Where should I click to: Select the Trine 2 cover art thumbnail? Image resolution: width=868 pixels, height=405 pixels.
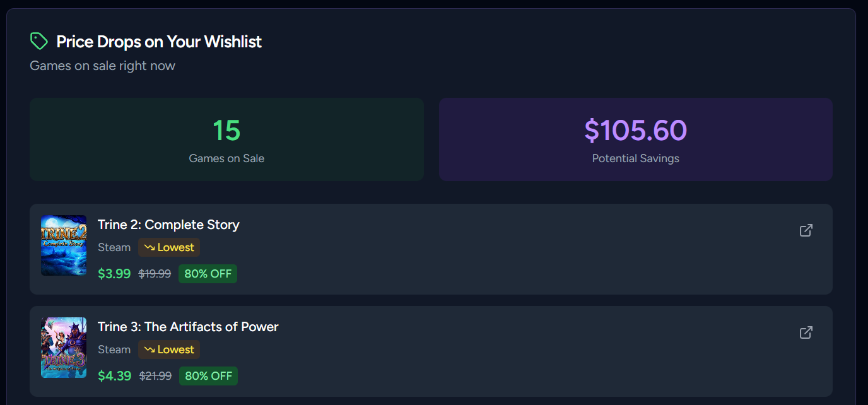[64, 245]
